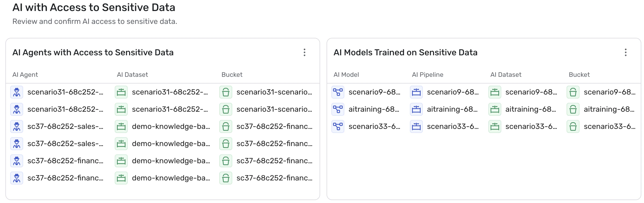The width and height of the screenshot is (644, 203).
Task: Click the scenario9-68 pipeline name
Action: pos(453,92)
